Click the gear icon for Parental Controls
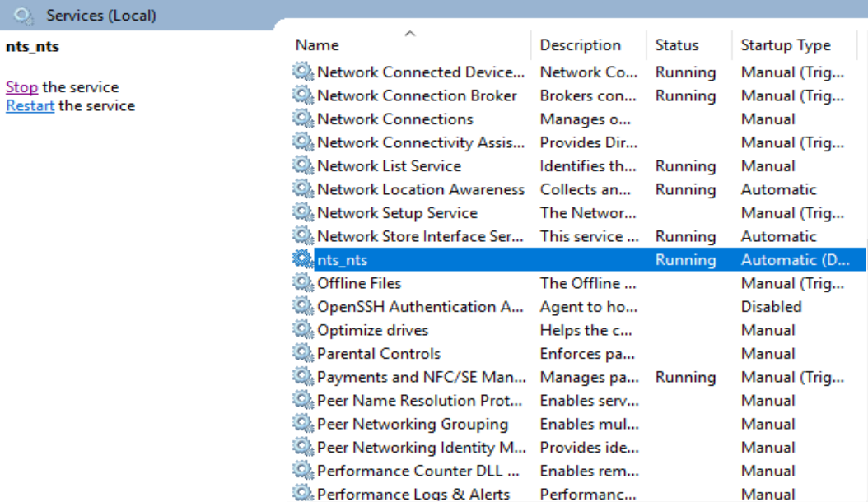 (303, 354)
